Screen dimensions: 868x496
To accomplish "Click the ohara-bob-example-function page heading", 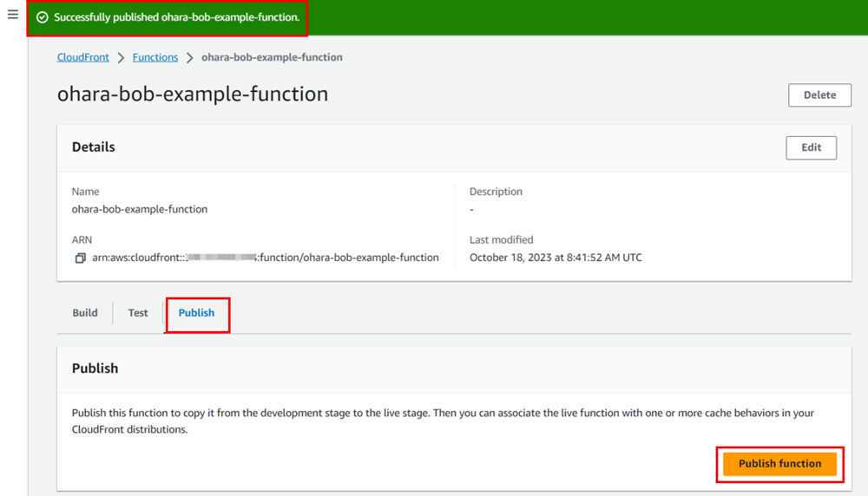I will [193, 94].
